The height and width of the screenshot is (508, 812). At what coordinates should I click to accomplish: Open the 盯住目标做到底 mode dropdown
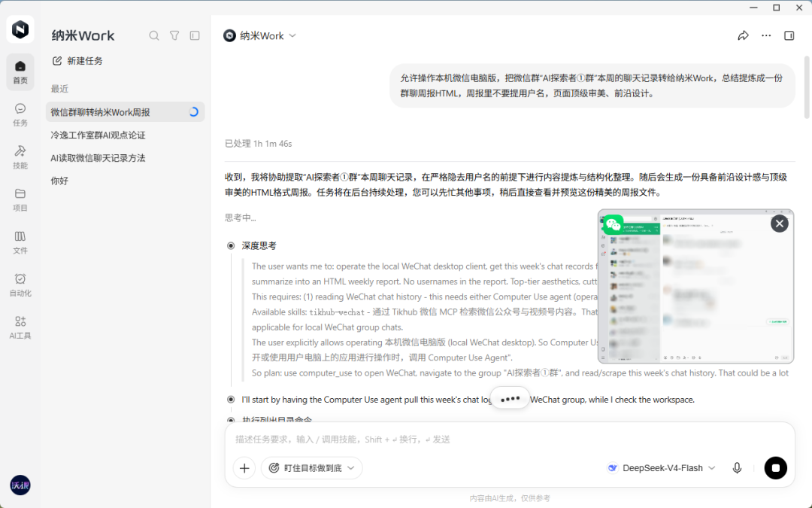(312, 468)
